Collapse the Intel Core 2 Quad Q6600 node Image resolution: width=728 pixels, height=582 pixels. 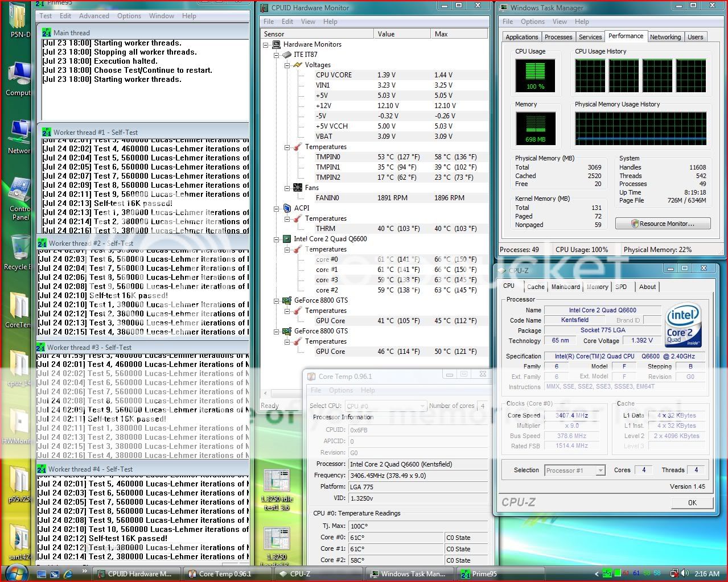pyautogui.click(x=276, y=239)
